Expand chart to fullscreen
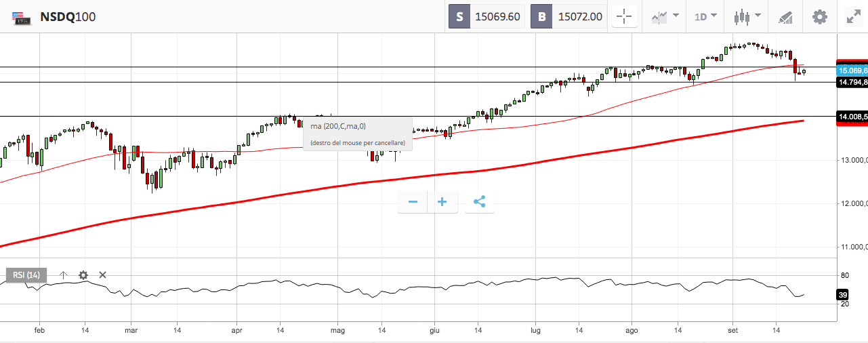This screenshot has height=343, width=868. click(853, 16)
